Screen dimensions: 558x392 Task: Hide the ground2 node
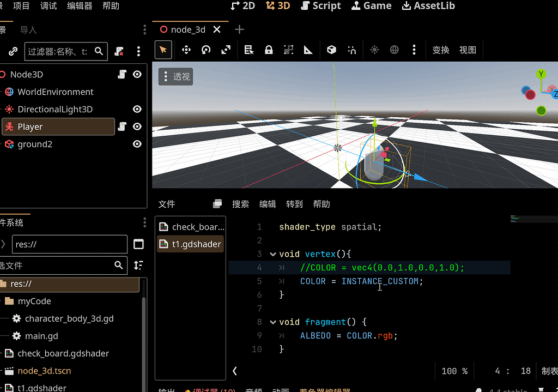click(x=137, y=144)
